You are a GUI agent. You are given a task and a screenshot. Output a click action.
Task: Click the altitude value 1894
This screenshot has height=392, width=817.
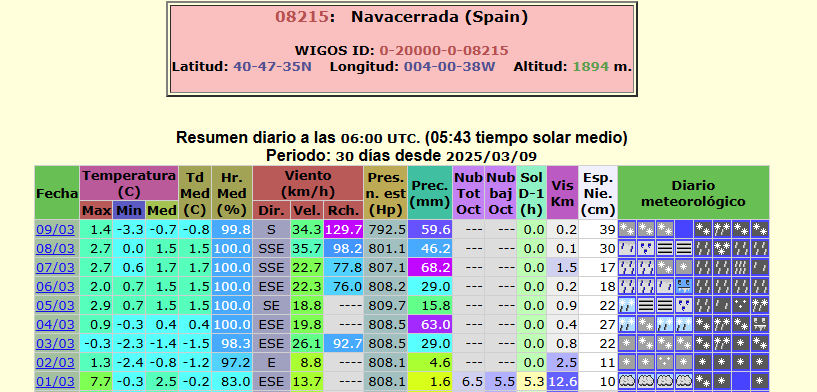(x=591, y=67)
